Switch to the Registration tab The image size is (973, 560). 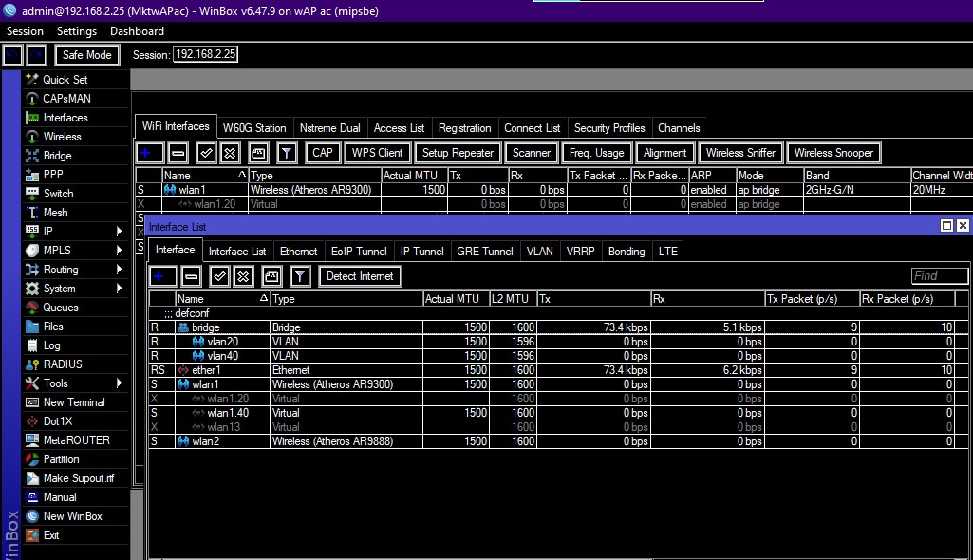[464, 128]
